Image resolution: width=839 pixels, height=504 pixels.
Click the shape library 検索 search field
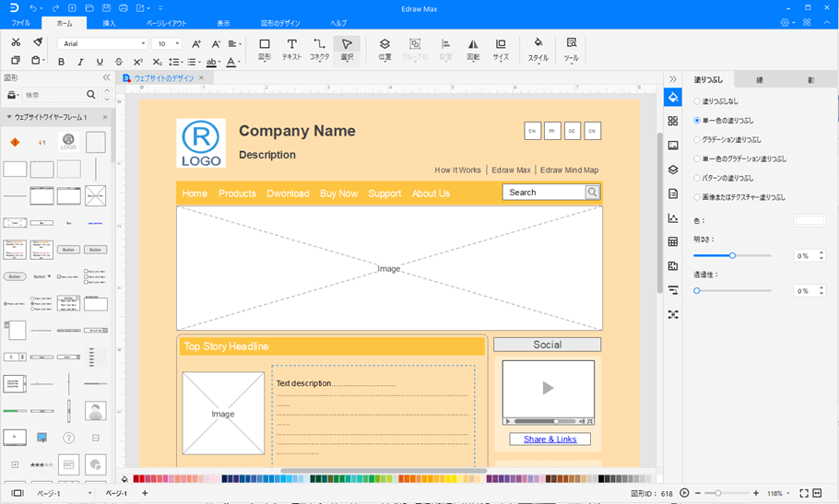point(53,95)
